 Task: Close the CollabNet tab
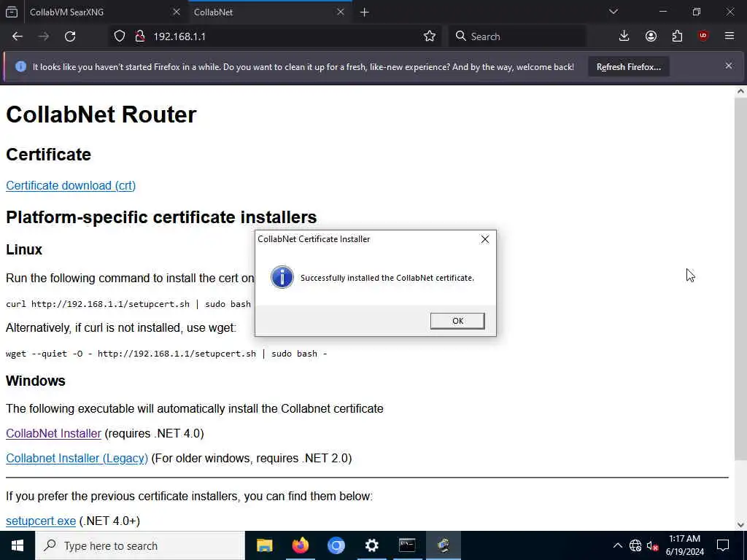[x=340, y=12]
